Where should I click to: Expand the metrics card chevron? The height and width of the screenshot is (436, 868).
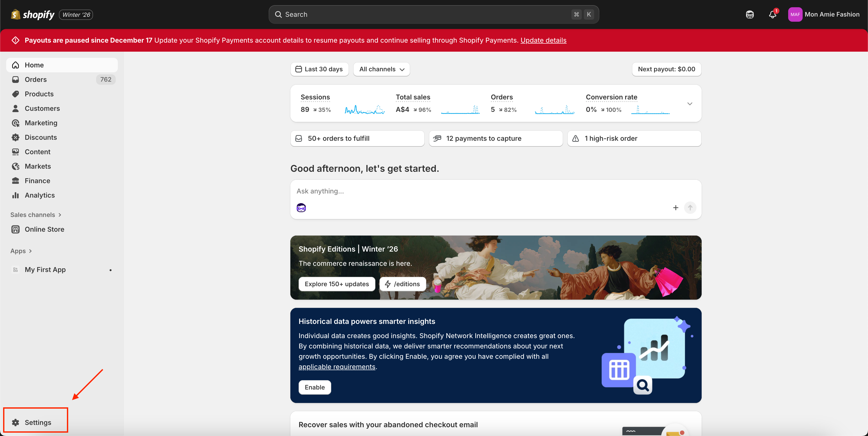pos(689,103)
